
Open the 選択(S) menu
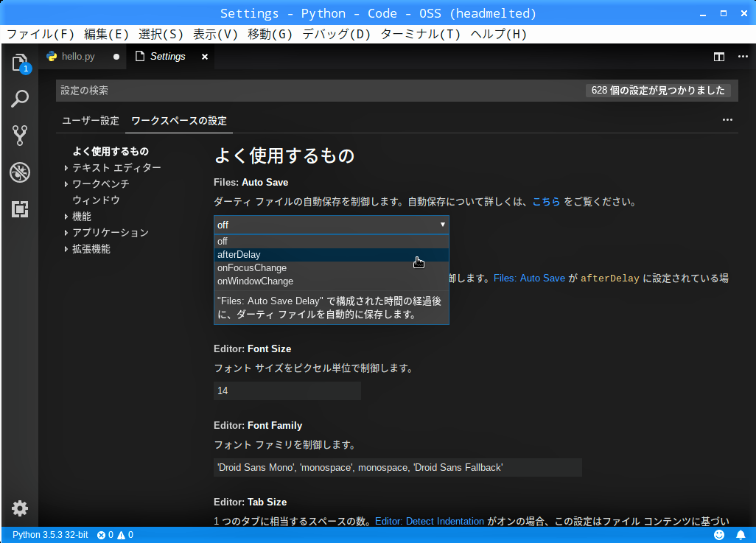pos(161,34)
